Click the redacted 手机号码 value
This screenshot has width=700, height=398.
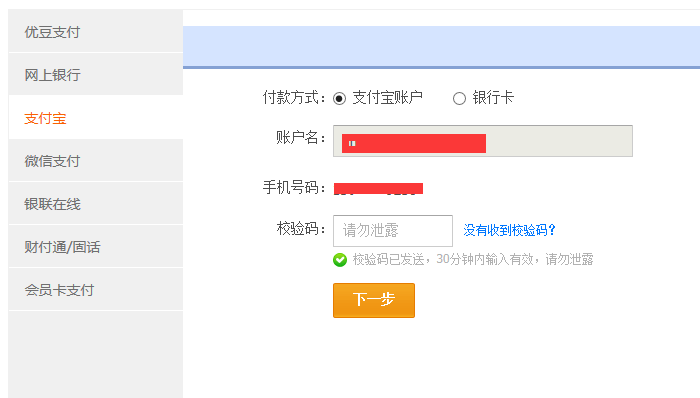pyautogui.click(x=378, y=189)
